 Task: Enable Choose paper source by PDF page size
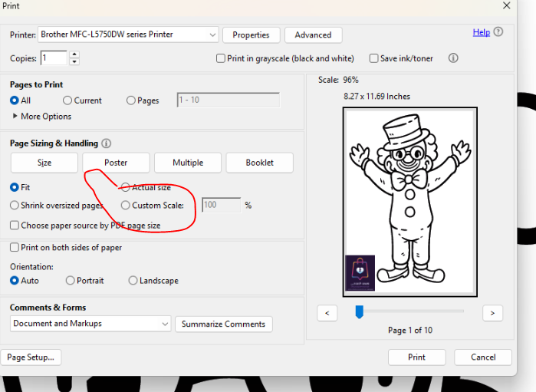(x=15, y=226)
